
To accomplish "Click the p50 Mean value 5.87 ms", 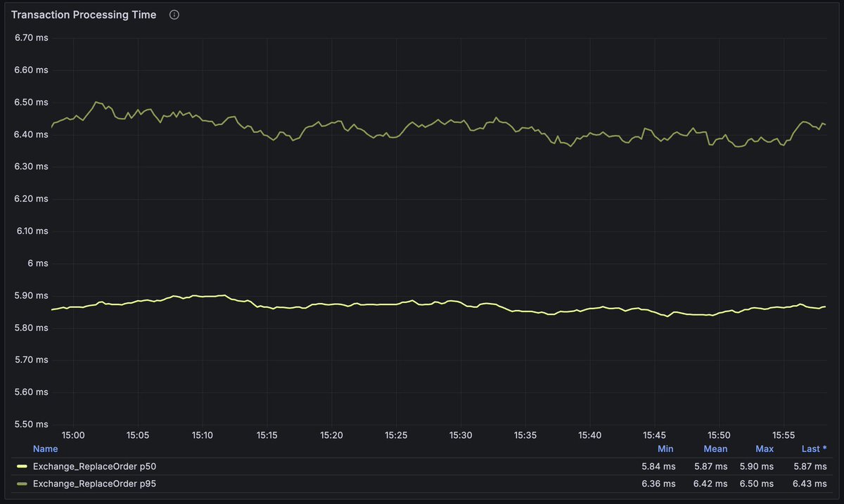I will [710, 466].
